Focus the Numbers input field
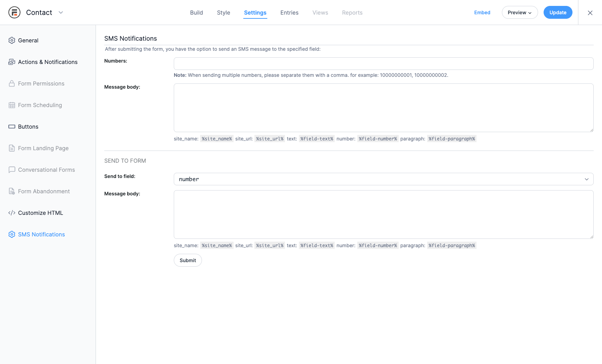This screenshot has height=364, width=602. (x=383, y=64)
